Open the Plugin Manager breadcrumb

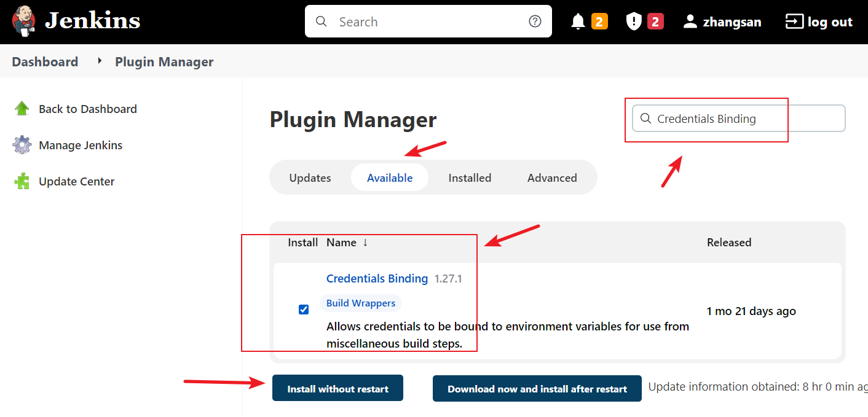coord(164,61)
